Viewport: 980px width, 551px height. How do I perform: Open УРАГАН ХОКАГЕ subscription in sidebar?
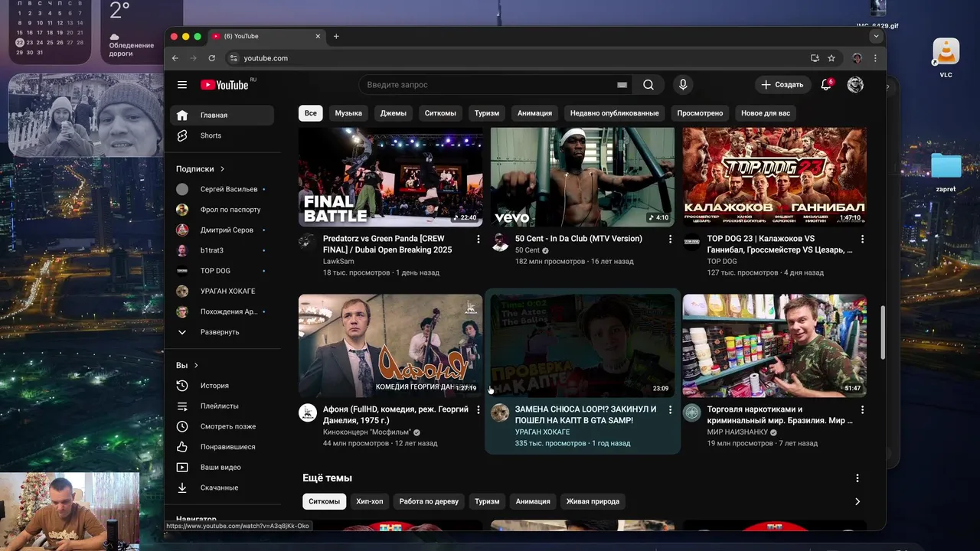click(x=222, y=291)
